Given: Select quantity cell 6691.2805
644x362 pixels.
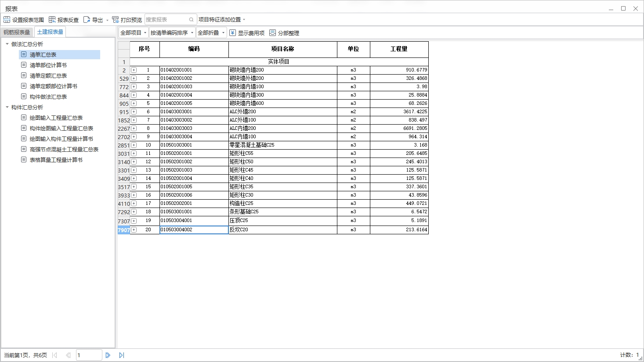Looking at the screenshot, I should pos(399,129).
